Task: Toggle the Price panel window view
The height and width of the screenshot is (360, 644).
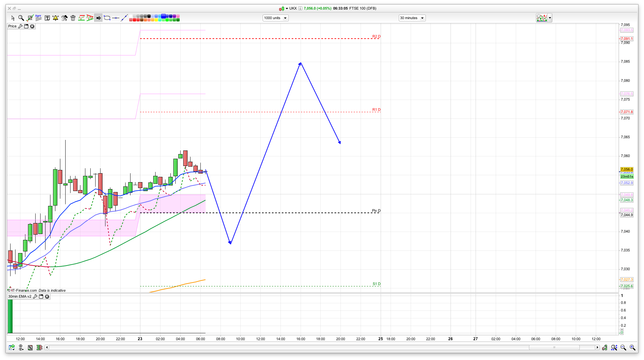Action: 26,26
